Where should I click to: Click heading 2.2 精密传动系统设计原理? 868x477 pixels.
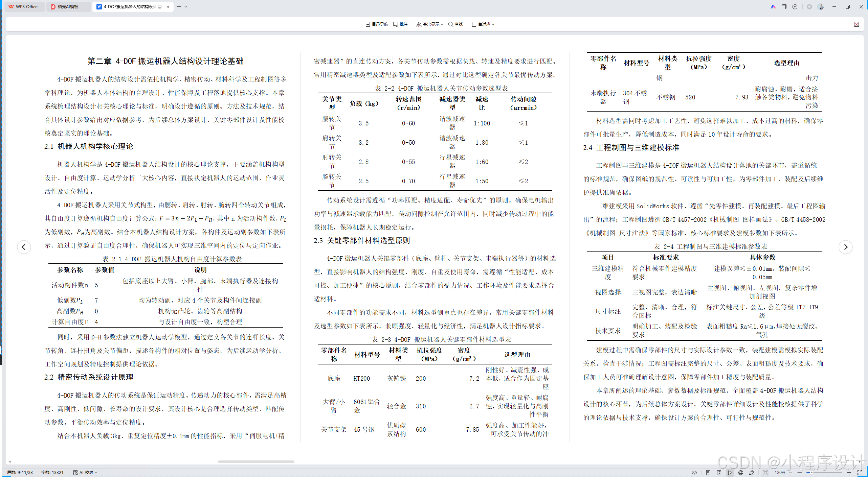[89, 377]
